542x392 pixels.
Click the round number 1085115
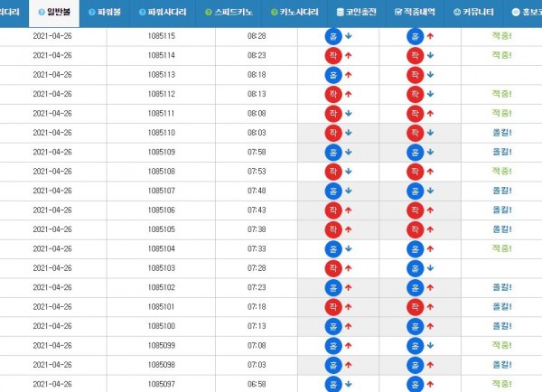coord(162,36)
